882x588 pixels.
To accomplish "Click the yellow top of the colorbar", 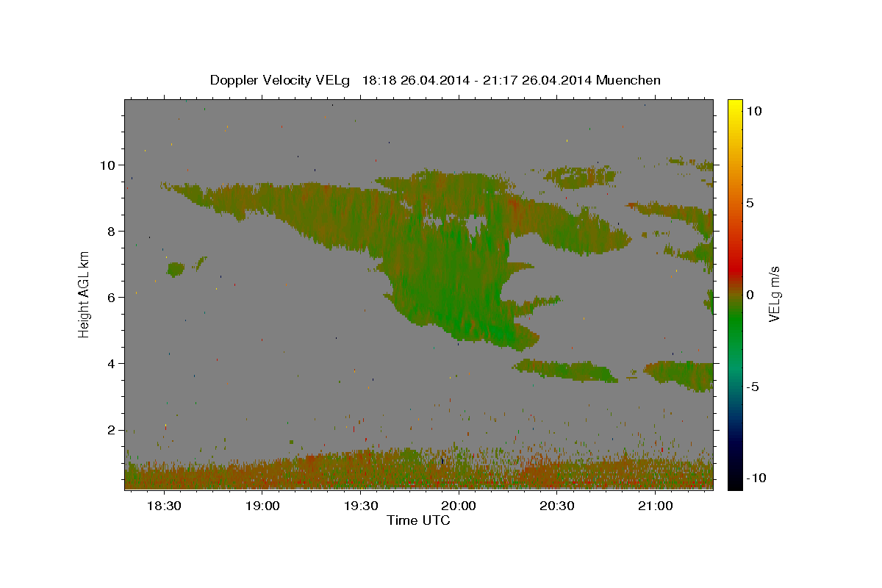I will [734, 107].
